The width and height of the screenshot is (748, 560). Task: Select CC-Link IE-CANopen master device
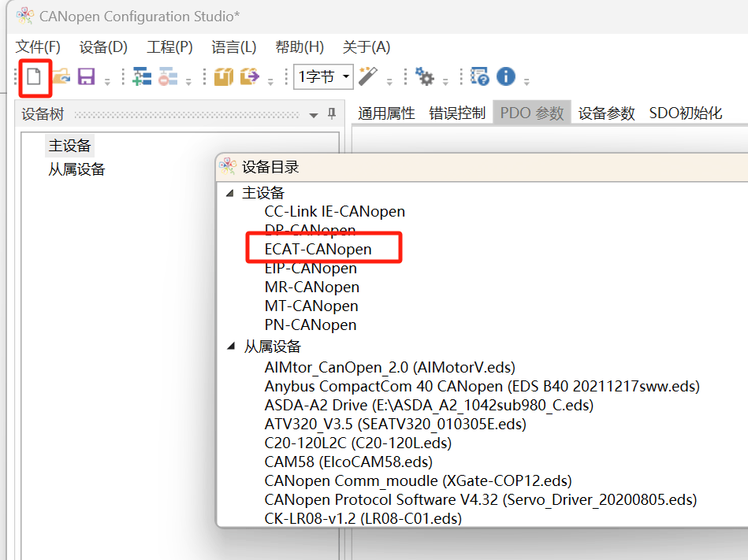[334, 211]
